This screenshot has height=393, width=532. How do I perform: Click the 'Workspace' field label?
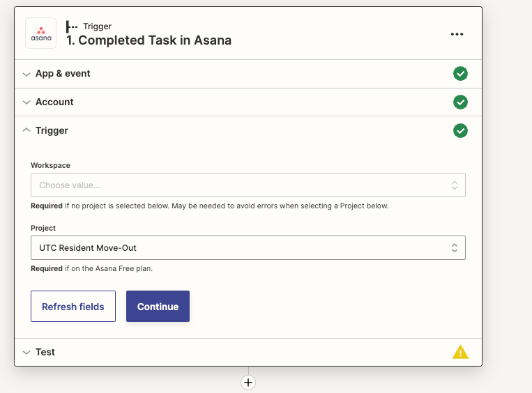coord(51,165)
